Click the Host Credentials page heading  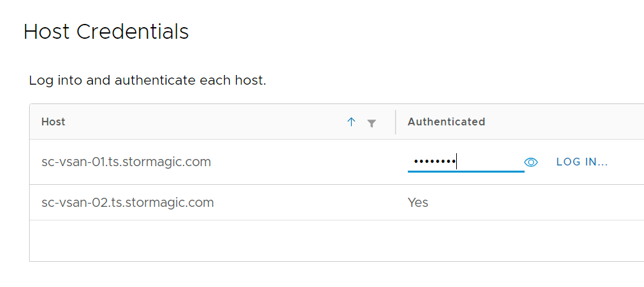(106, 32)
